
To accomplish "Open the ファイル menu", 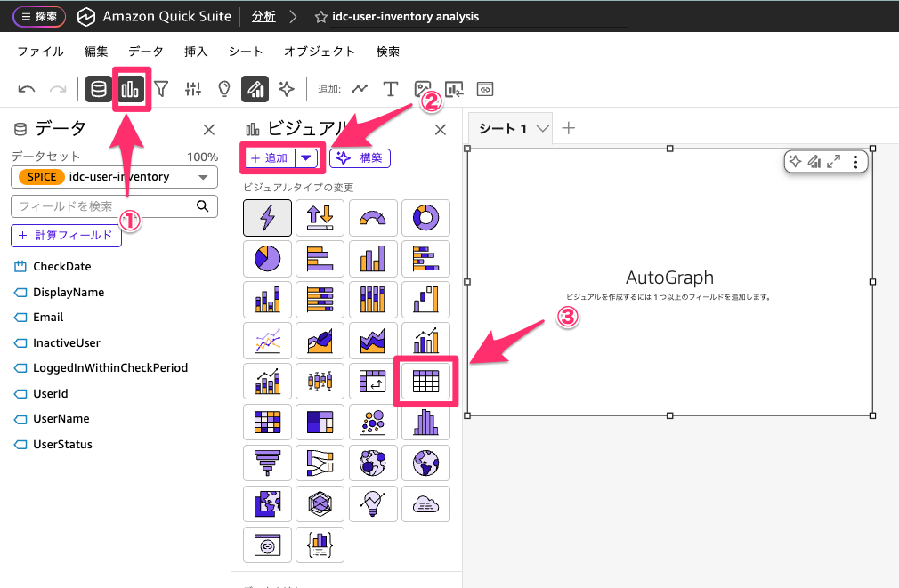I will pos(40,52).
